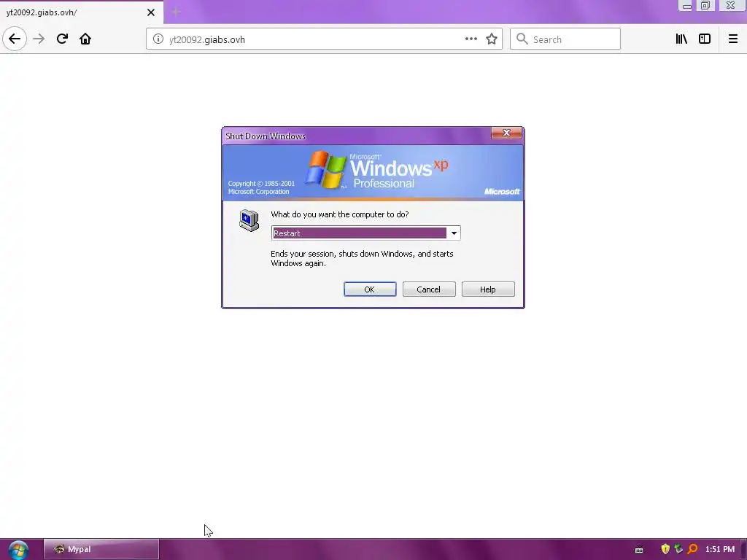Show site information icon in address bar
Viewport: 747px width, 560px height.
click(158, 39)
